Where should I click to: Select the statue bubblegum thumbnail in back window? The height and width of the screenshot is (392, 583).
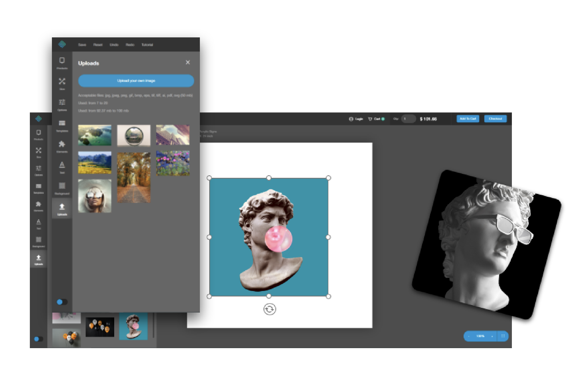[133, 326]
